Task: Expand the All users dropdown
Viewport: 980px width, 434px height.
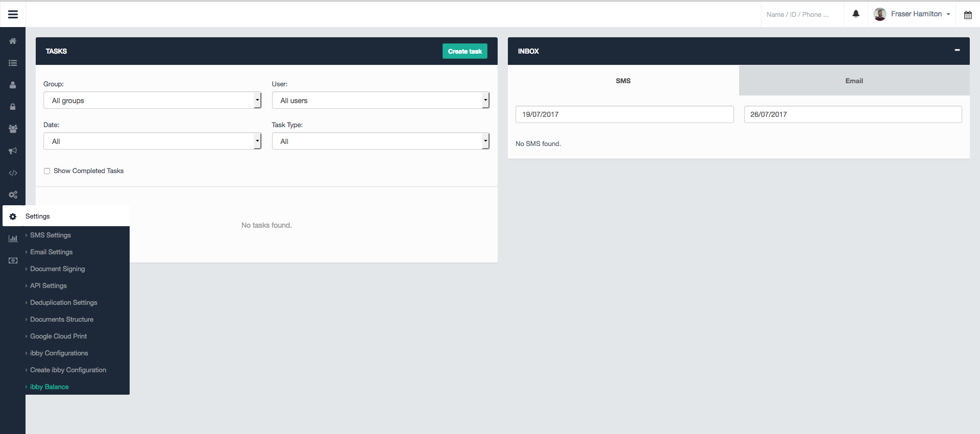Action: [x=380, y=101]
